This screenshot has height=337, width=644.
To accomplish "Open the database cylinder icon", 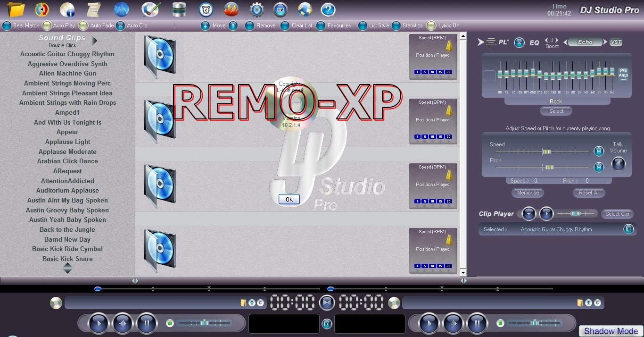I will tap(179, 9).
